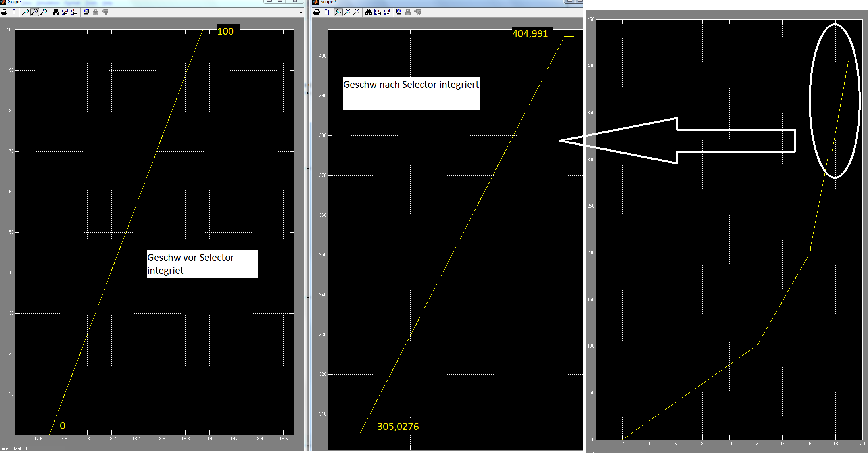Restore saved axes settings in Scope

[74, 12]
